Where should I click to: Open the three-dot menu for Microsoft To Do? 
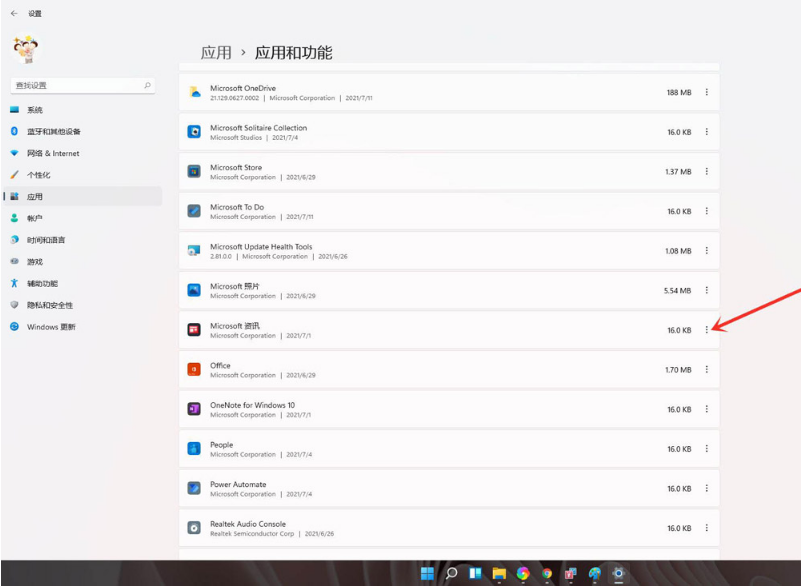click(706, 211)
